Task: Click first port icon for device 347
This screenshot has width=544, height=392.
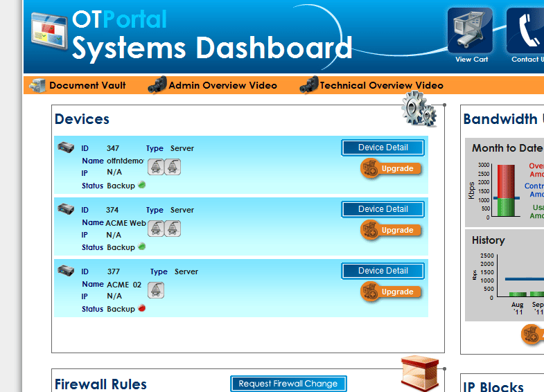Action: click(x=156, y=166)
